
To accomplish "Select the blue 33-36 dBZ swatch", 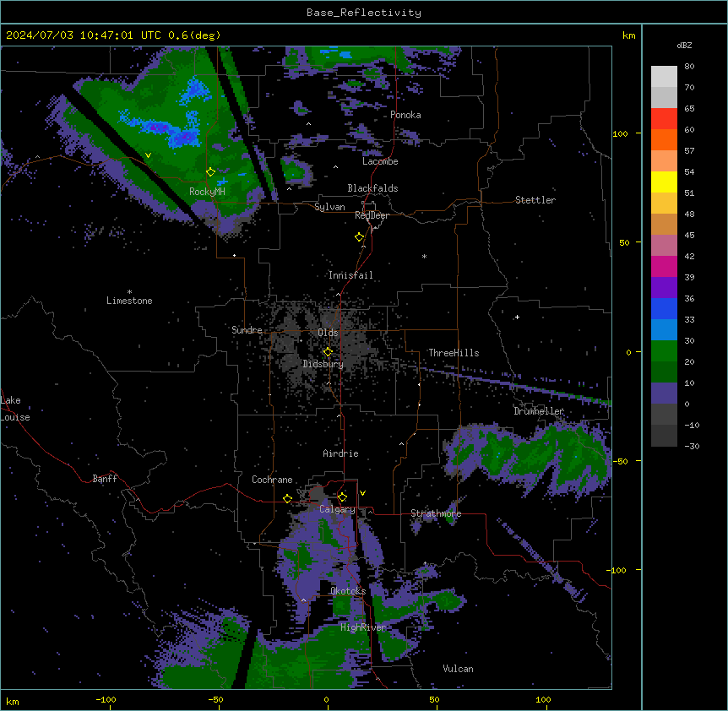I will point(664,308).
